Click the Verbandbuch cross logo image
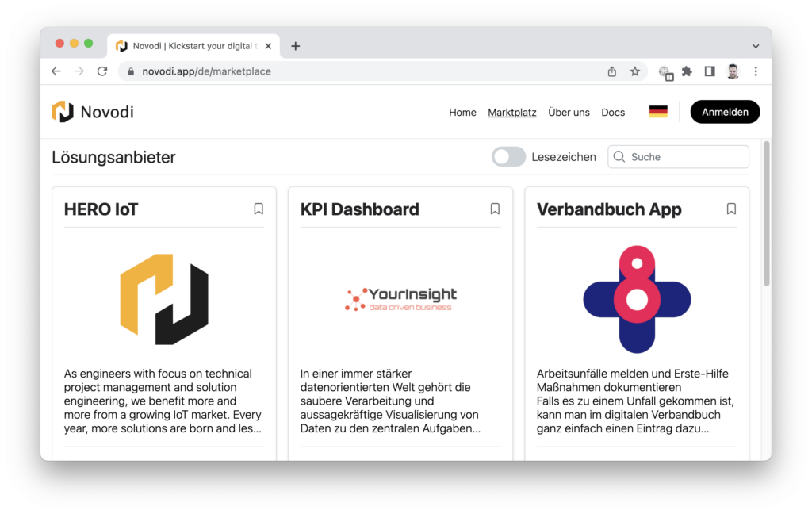 coord(637,299)
